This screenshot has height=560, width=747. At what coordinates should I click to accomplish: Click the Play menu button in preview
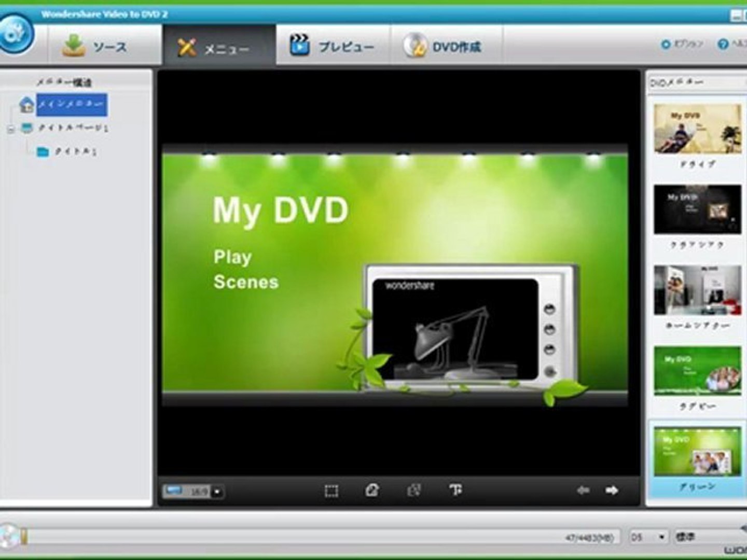(x=232, y=258)
